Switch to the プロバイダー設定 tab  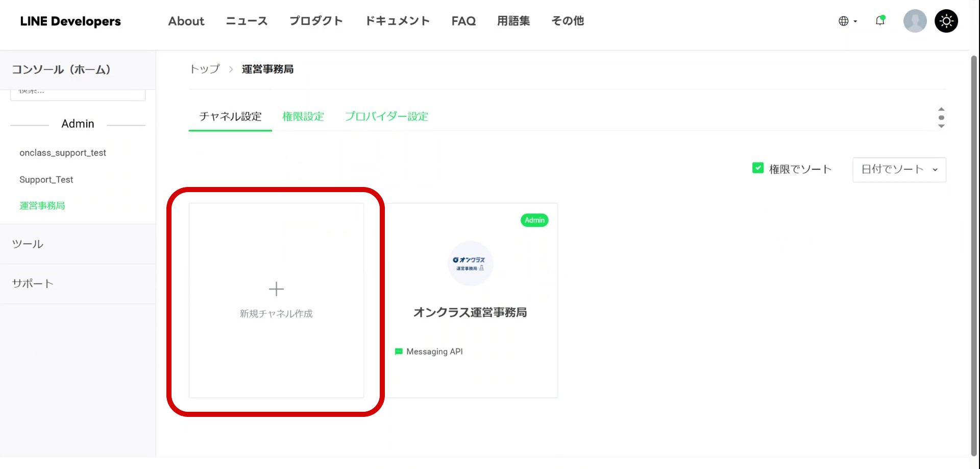tap(386, 116)
